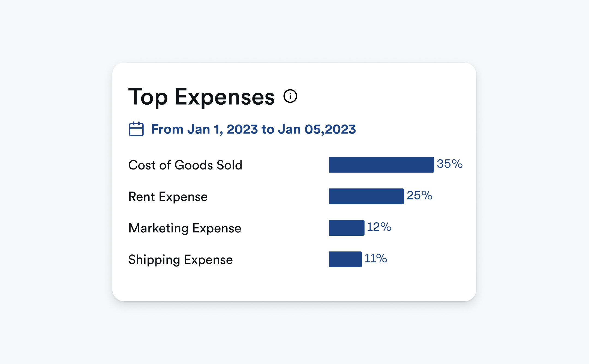Select the Jan 1, 2023 start date
The image size is (589, 364).
click(x=223, y=129)
